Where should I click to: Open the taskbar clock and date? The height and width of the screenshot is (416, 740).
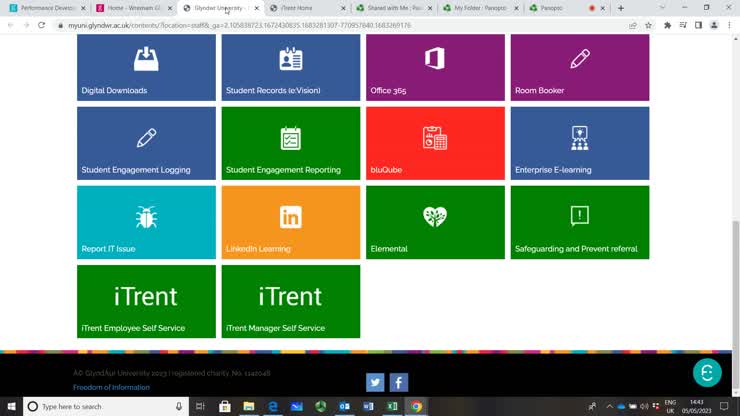tap(696, 407)
